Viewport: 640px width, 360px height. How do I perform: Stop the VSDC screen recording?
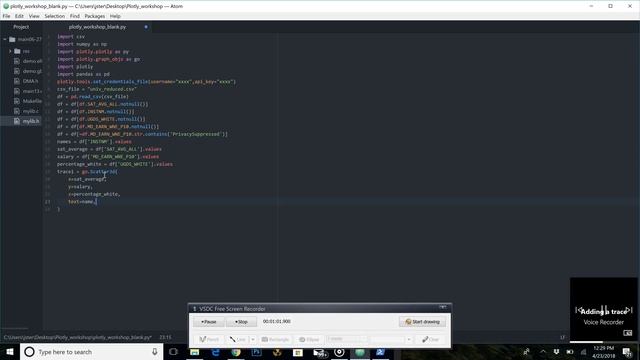point(241,322)
